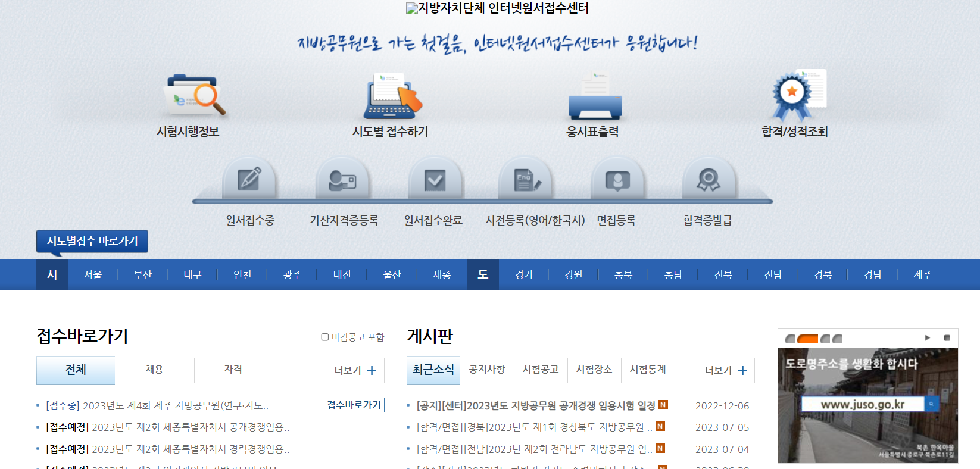Open [접수예정] 세종특별자치시 경력경쟁임용 listing

[168, 449]
